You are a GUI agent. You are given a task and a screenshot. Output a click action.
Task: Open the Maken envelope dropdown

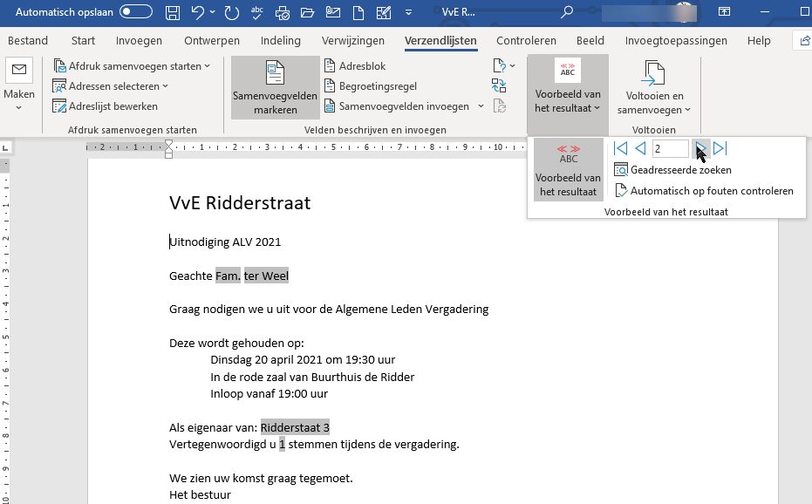[x=19, y=85]
